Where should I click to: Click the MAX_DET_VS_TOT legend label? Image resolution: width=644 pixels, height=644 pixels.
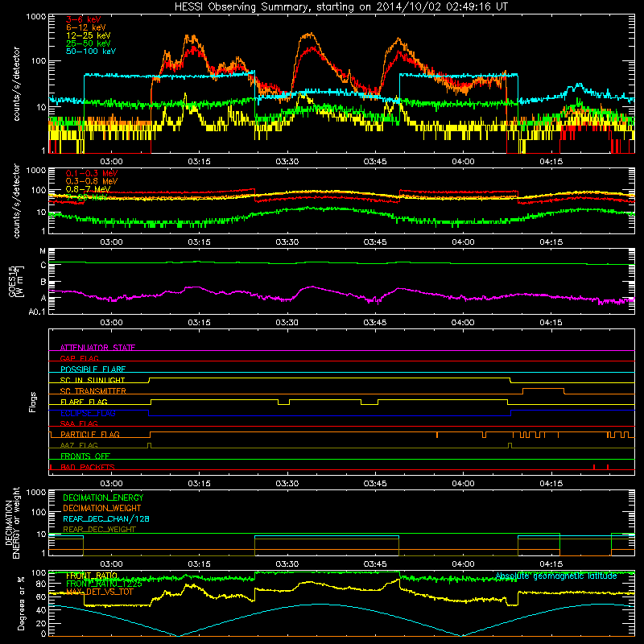[99, 592]
